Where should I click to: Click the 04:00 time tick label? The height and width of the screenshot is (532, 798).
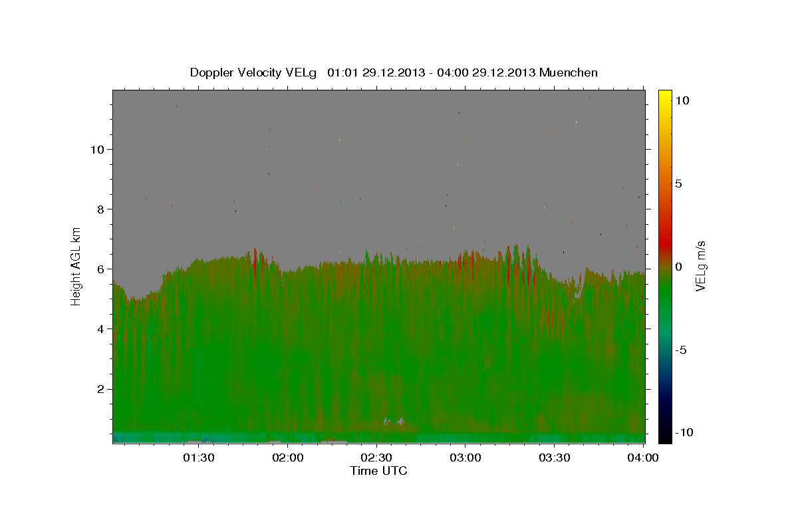pyautogui.click(x=644, y=458)
